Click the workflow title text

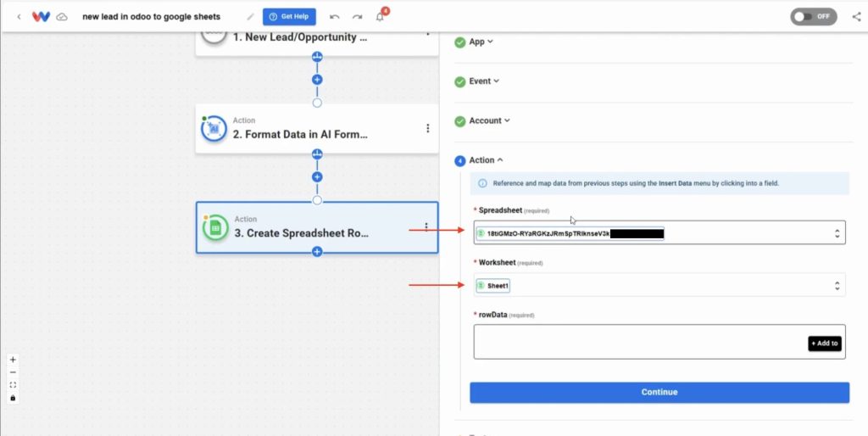[151, 17]
